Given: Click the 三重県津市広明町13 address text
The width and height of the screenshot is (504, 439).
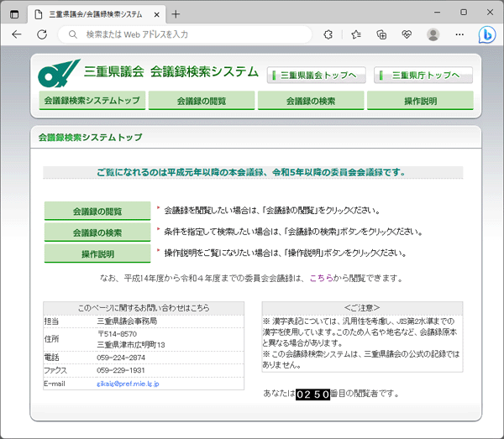Looking at the screenshot, I should click(x=131, y=345).
